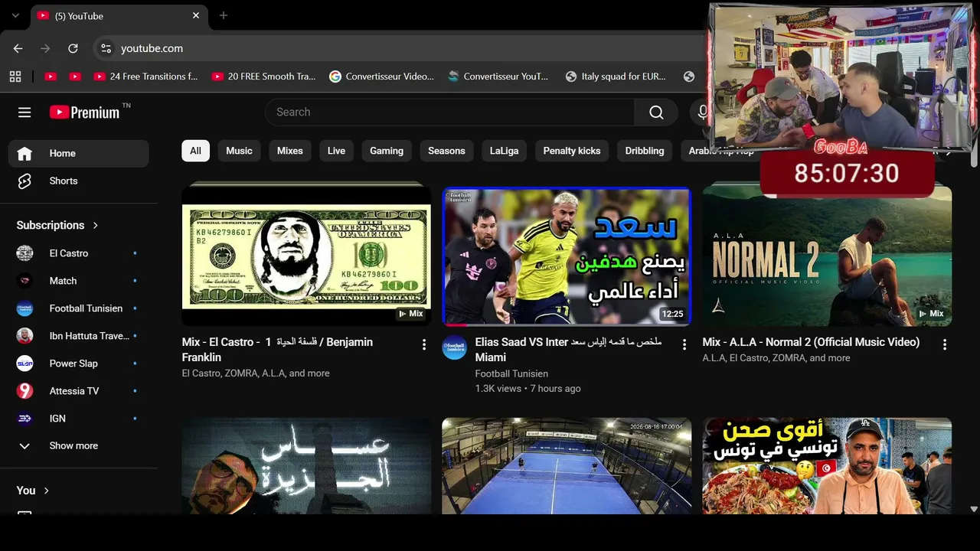Play the dark Arabic calligraphy video thumbnail

306,465
